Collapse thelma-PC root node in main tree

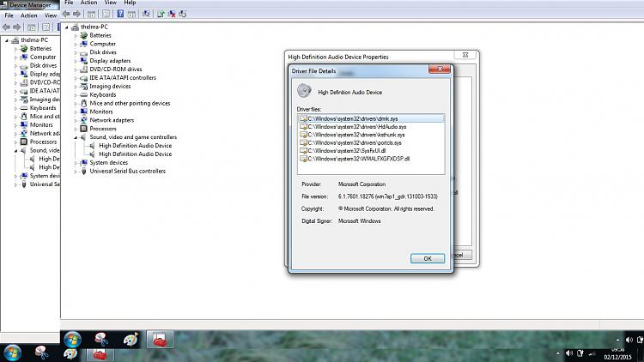(66, 27)
